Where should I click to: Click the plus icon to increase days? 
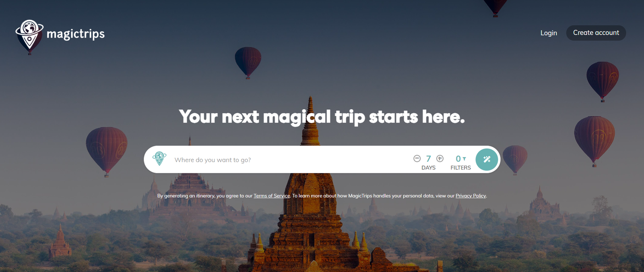(440, 158)
